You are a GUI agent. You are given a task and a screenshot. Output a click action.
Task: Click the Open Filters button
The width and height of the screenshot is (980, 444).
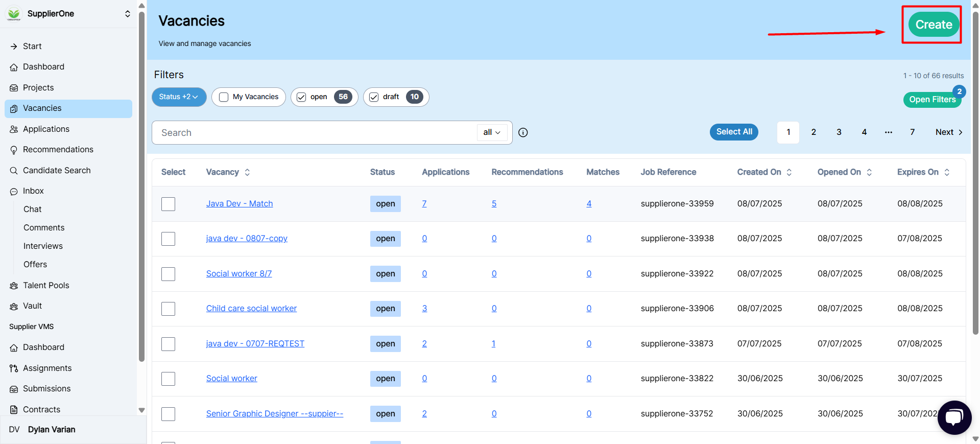point(932,100)
